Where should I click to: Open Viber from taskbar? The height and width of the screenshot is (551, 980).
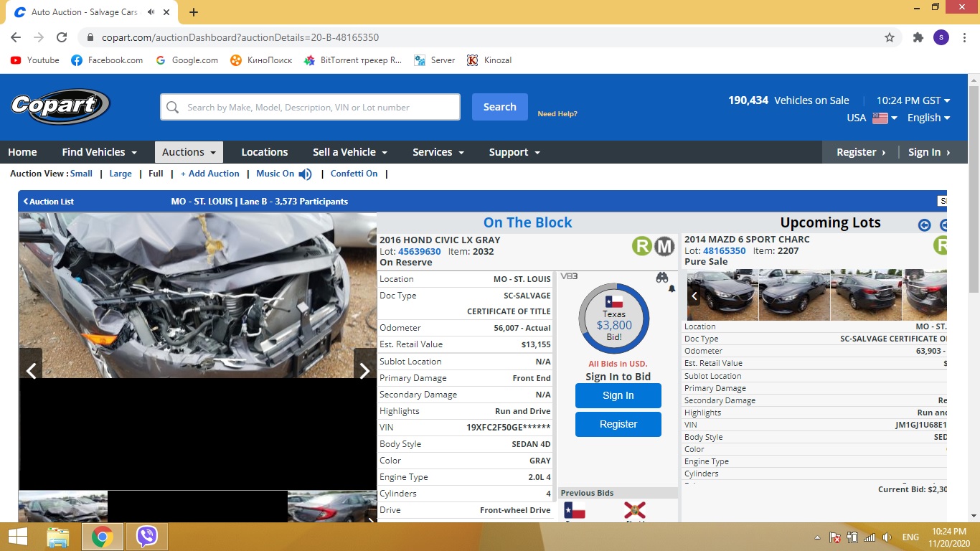(147, 537)
